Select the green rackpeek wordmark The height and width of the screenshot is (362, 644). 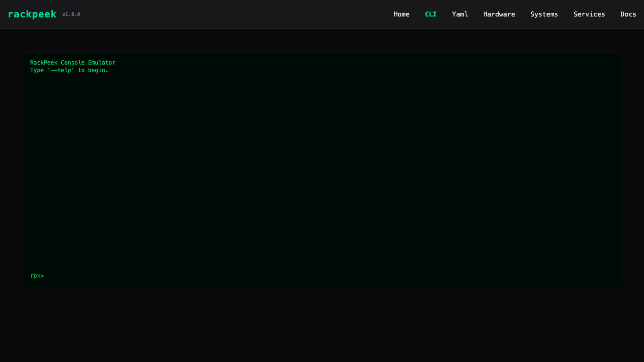32,14
